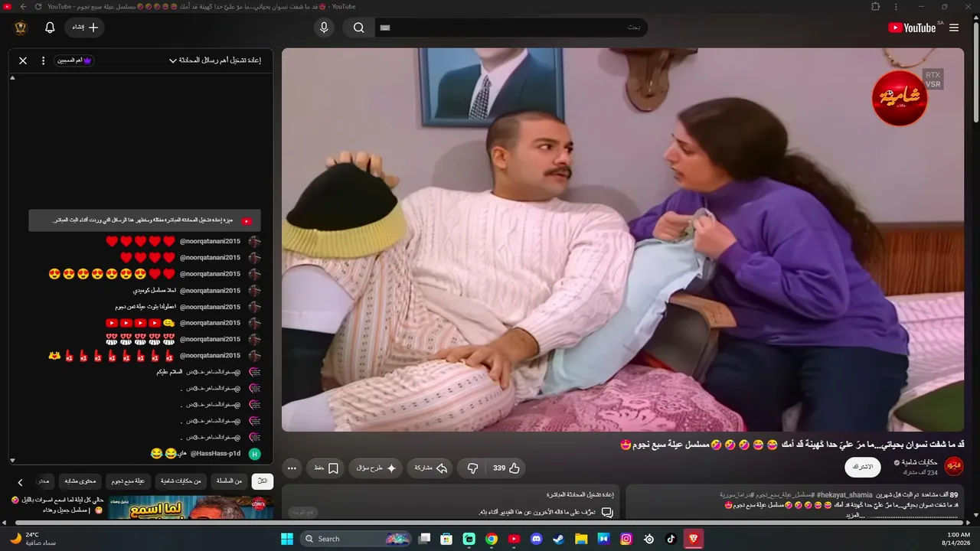Reload the page with the refresh icon
This screenshot has height=551, width=980.
point(38,7)
